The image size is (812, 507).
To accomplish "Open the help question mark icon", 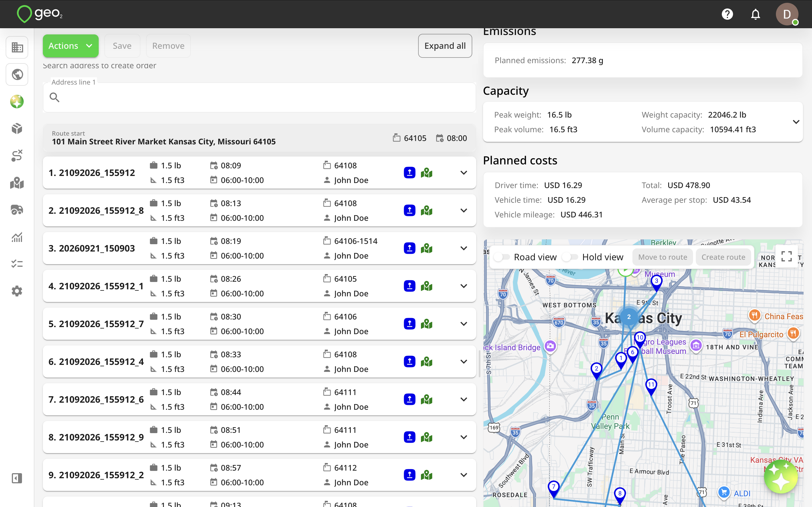I will 727,14.
